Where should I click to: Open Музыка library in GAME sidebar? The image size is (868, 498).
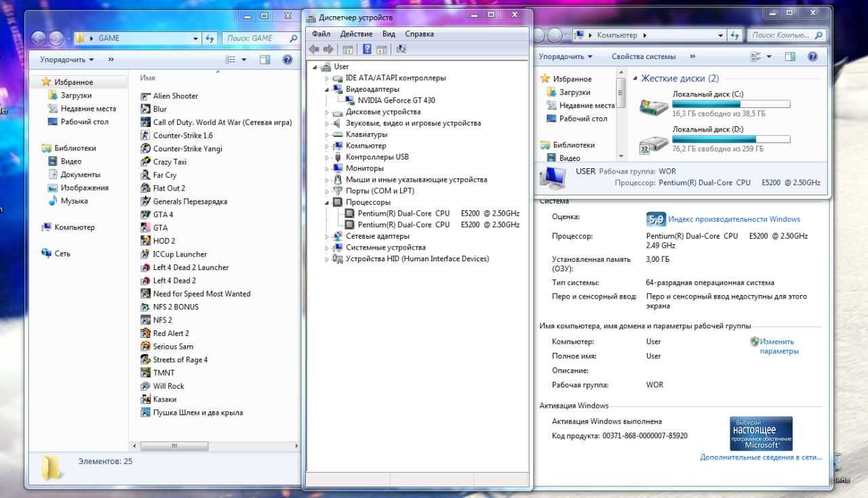(x=74, y=201)
